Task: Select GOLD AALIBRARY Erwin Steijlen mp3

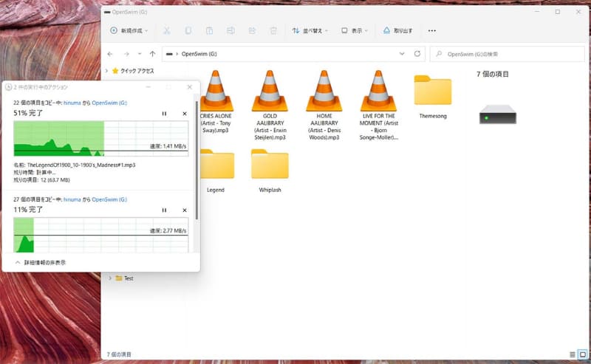Action: pos(270,105)
